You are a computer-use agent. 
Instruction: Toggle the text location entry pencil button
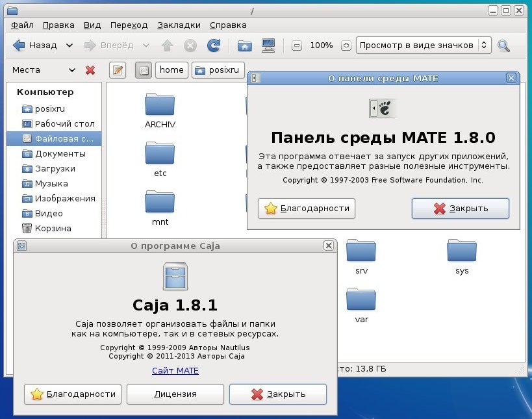point(118,70)
